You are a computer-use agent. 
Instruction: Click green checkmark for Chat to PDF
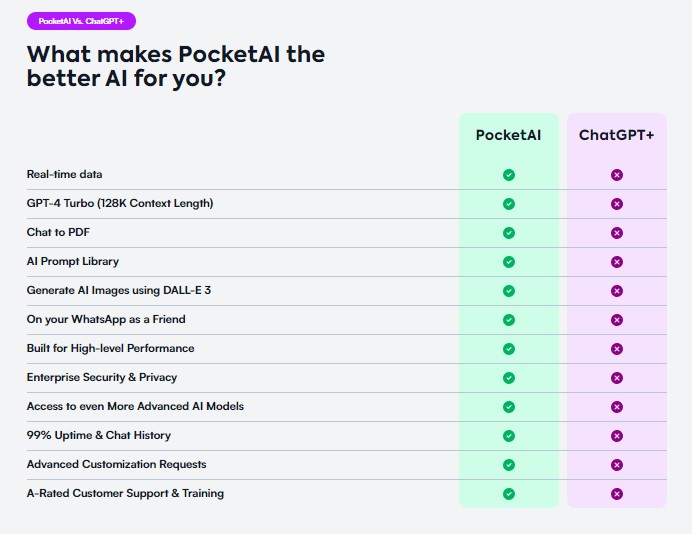point(509,233)
